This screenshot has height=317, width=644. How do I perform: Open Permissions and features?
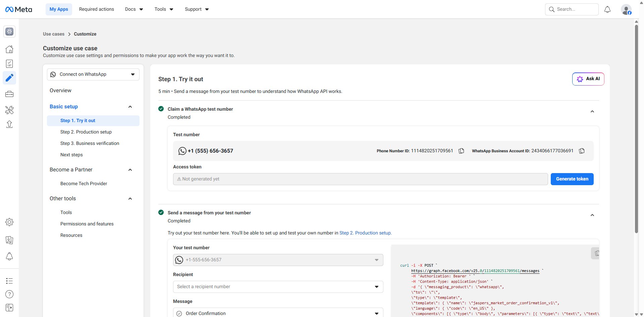click(x=87, y=224)
